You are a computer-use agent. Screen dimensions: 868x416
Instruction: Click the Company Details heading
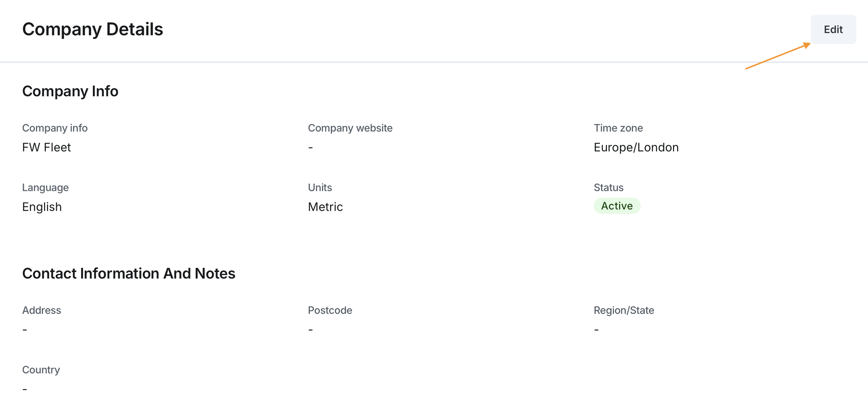[x=93, y=29]
